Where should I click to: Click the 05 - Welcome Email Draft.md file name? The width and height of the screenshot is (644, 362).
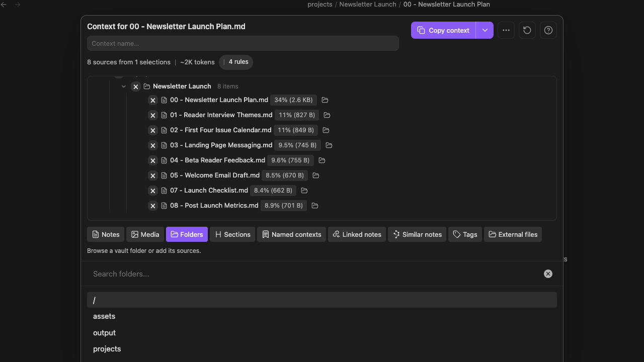click(215, 175)
